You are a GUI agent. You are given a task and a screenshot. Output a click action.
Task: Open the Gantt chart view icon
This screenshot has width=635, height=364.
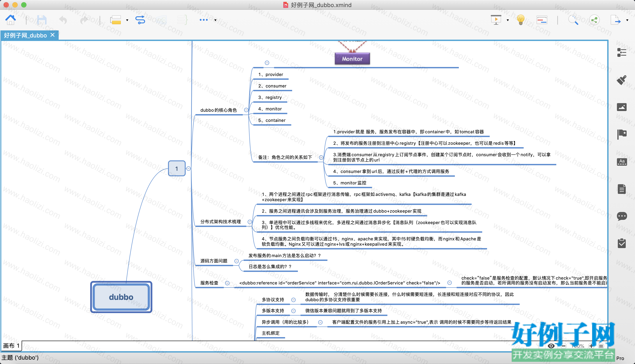pyautogui.click(x=542, y=20)
